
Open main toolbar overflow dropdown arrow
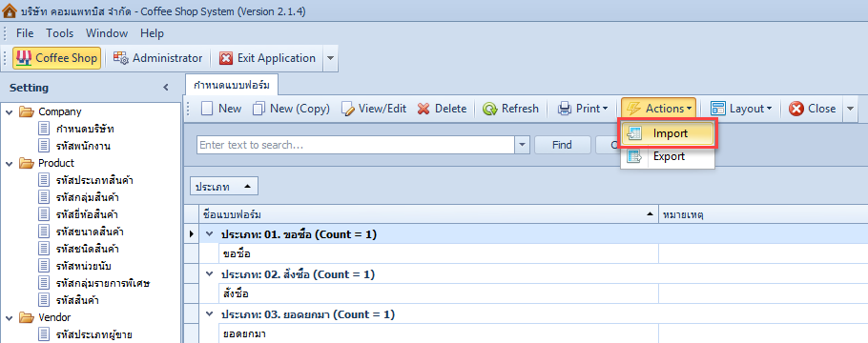330,58
